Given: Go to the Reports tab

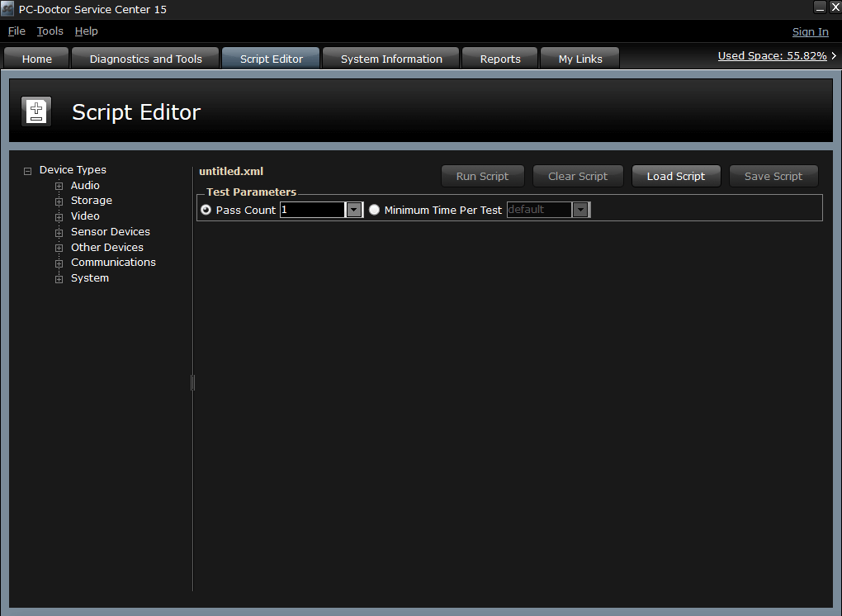Looking at the screenshot, I should (500, 59).
